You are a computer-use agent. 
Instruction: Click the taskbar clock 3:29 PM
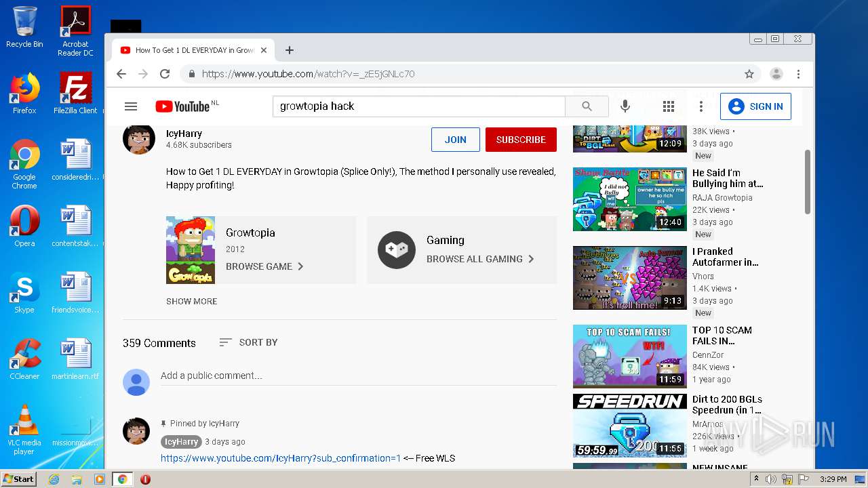pos(833,479)
